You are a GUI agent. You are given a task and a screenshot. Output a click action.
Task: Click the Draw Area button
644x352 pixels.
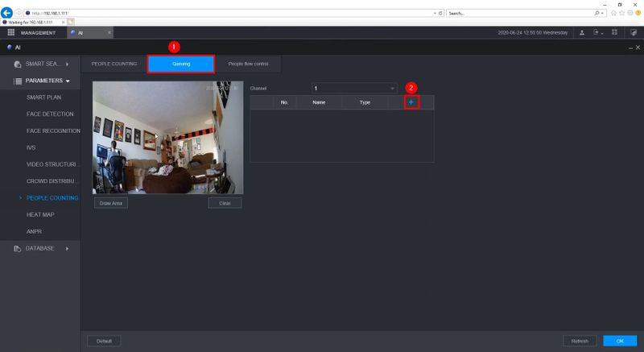pyautogui.click(x=111, y=203)
